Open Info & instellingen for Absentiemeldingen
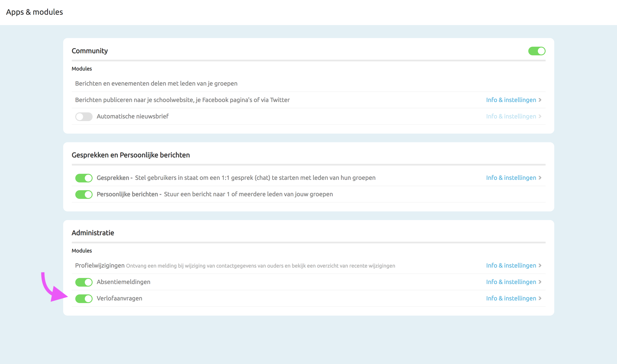Viewport: 617px width, 364px height. click(511, 282)
